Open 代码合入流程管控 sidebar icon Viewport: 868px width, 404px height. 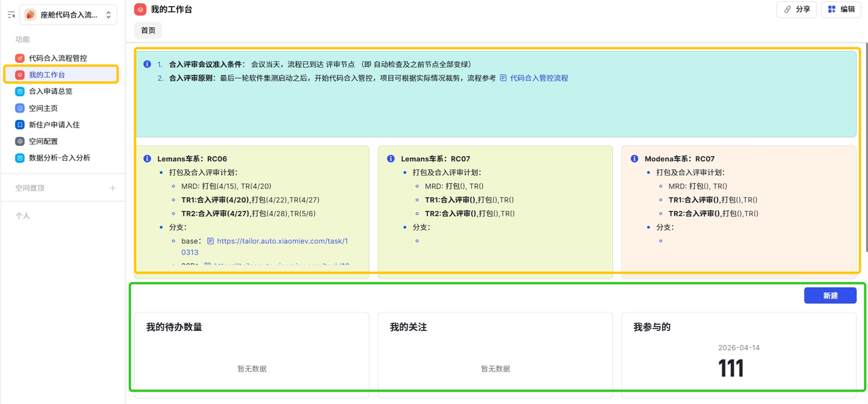(20, 58)
